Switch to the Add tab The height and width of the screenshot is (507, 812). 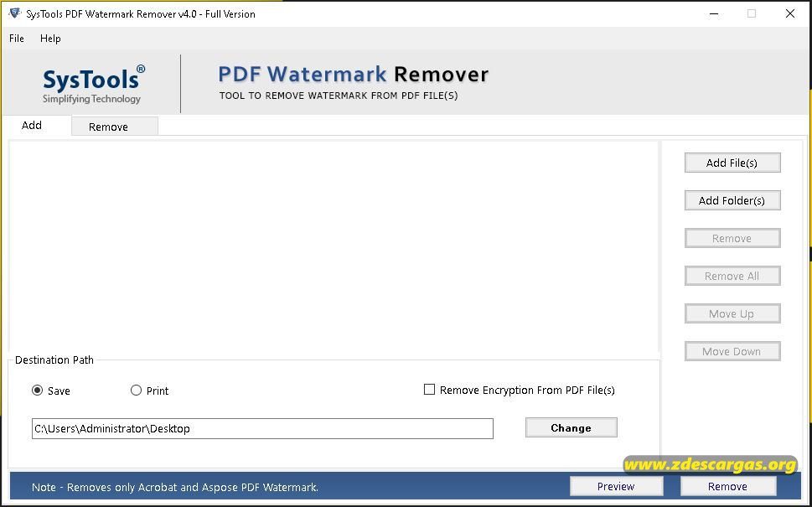coord(32,126)
